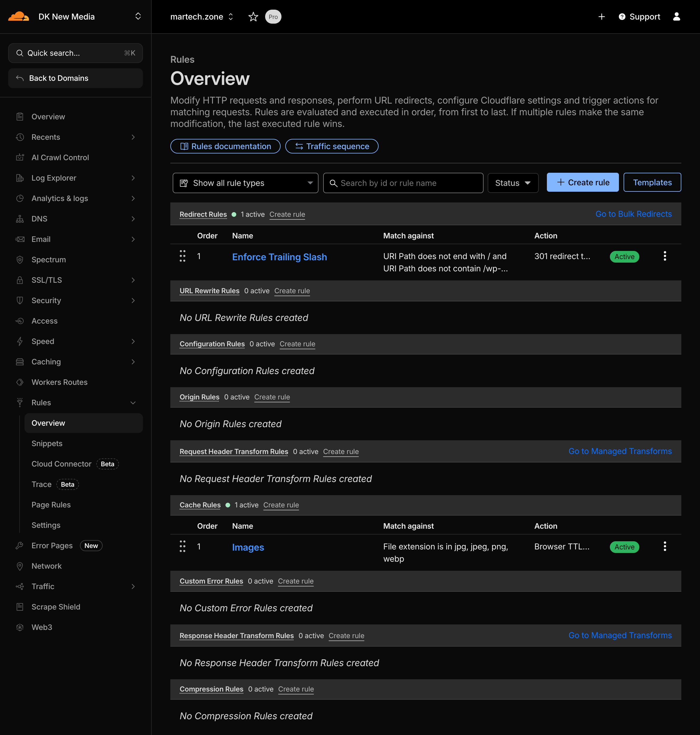Click the drag handle of the Images cache rule
The height and width of the screenshot is (735, 700).
183,546
